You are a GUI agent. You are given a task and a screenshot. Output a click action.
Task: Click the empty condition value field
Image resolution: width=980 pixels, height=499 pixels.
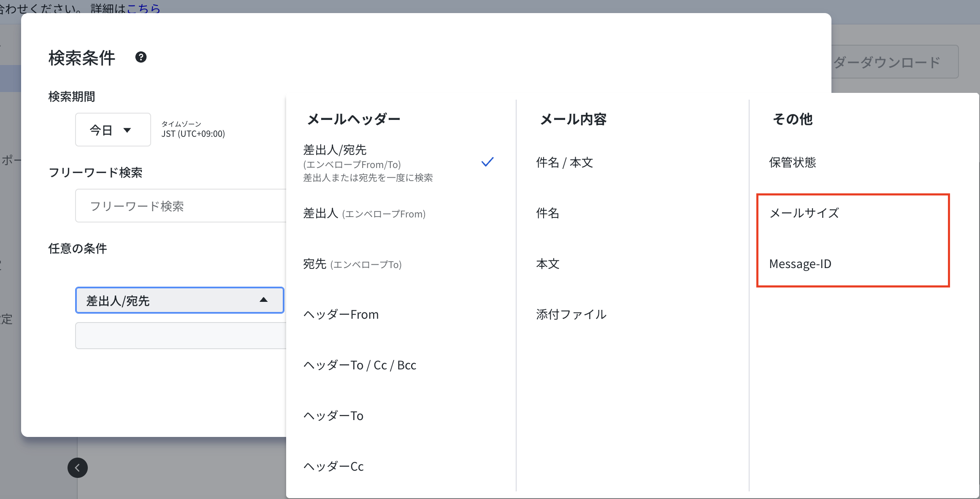181,336
